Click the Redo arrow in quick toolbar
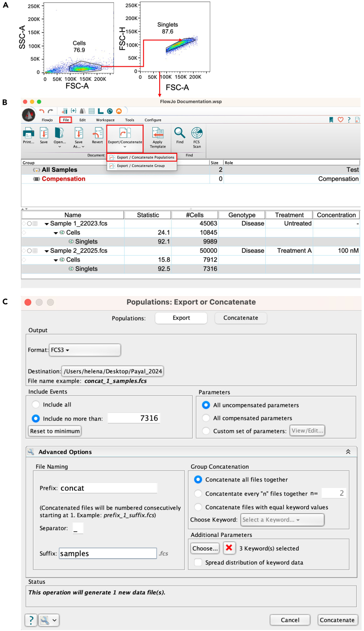Screen dimensions: 364x631 tap(50, 111)
